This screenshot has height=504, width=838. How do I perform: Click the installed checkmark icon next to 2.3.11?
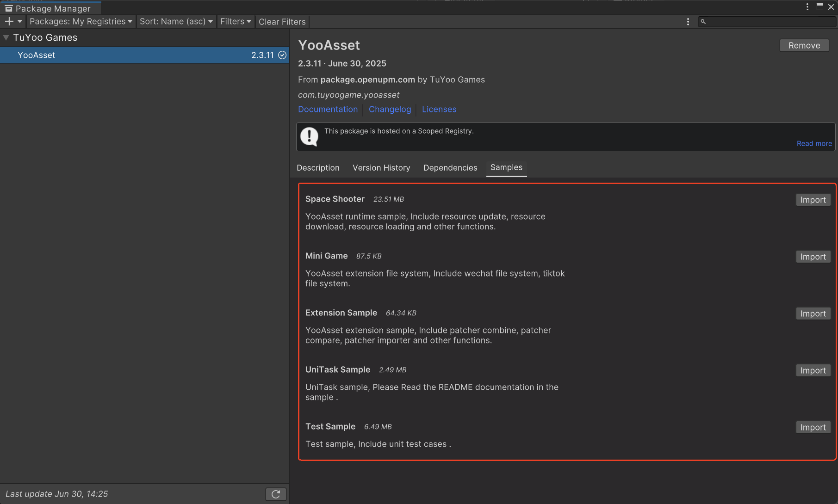(x=282, y=55)
